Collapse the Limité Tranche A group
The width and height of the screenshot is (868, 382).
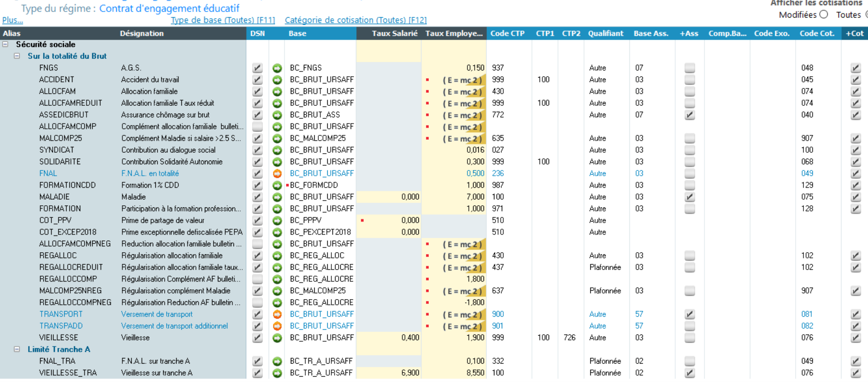17,349
